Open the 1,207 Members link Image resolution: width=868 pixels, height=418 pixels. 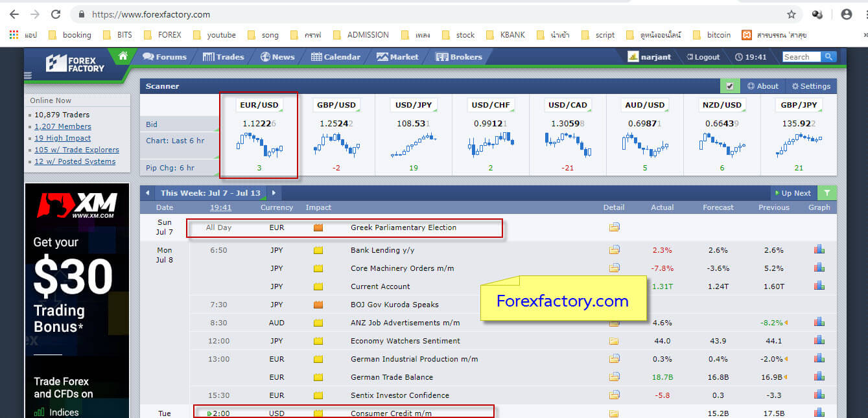63,126
